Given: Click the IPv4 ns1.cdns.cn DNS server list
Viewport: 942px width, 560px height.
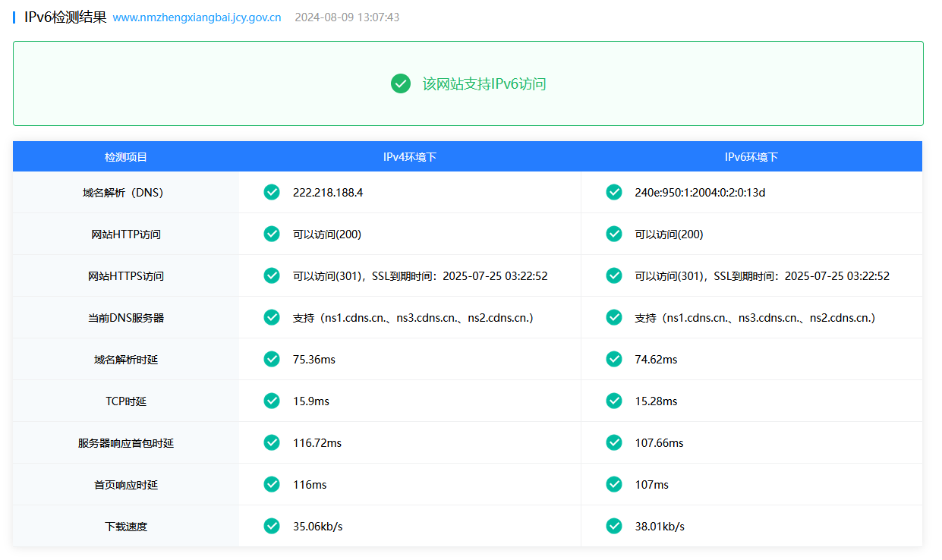Looking at the screenshot, I should 414,318.
